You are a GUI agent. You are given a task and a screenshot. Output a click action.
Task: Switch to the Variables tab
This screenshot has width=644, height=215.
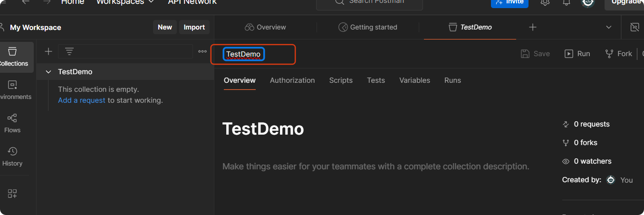point(414,80)
